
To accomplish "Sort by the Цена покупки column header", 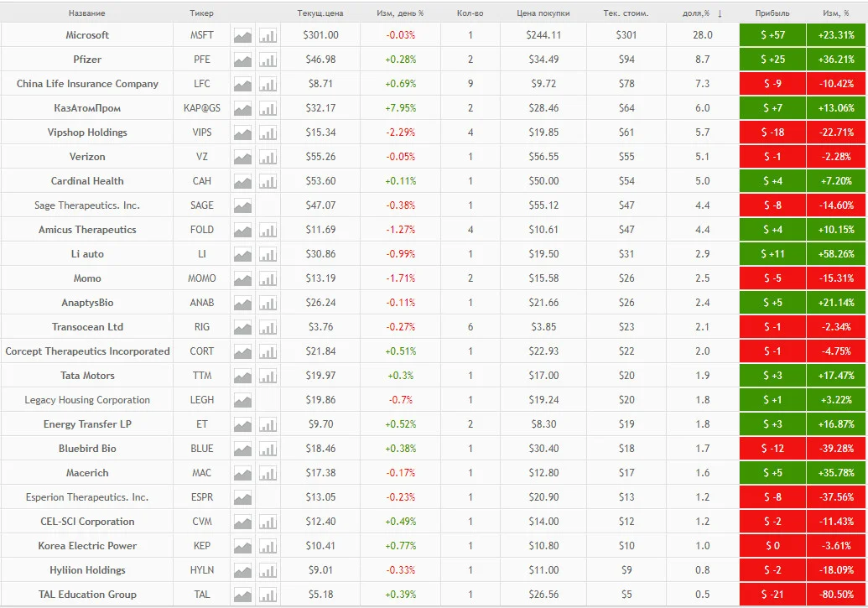I will (x=543, y=13).
